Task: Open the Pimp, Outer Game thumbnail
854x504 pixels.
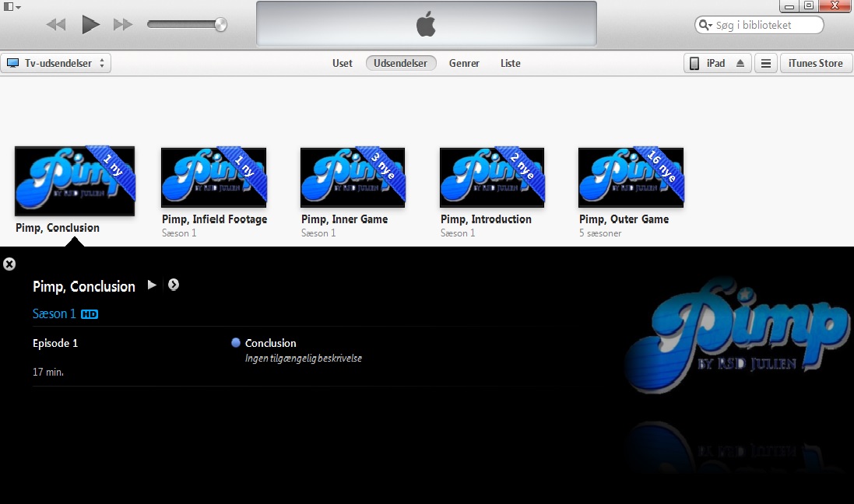Action: tap(631, 177)
